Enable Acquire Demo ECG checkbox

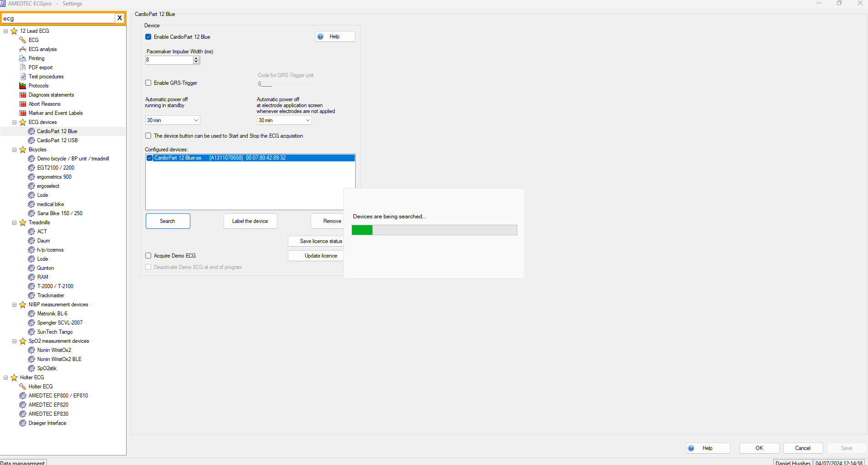coord(148,256)
